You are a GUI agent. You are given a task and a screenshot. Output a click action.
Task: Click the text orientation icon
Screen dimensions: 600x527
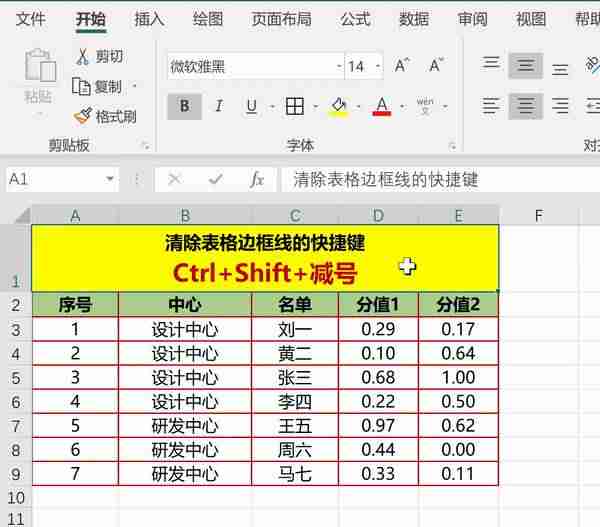[x=592, y=65]
